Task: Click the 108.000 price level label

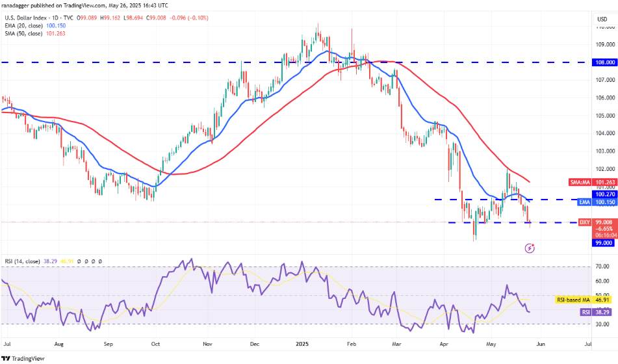Action: point(604,62)
